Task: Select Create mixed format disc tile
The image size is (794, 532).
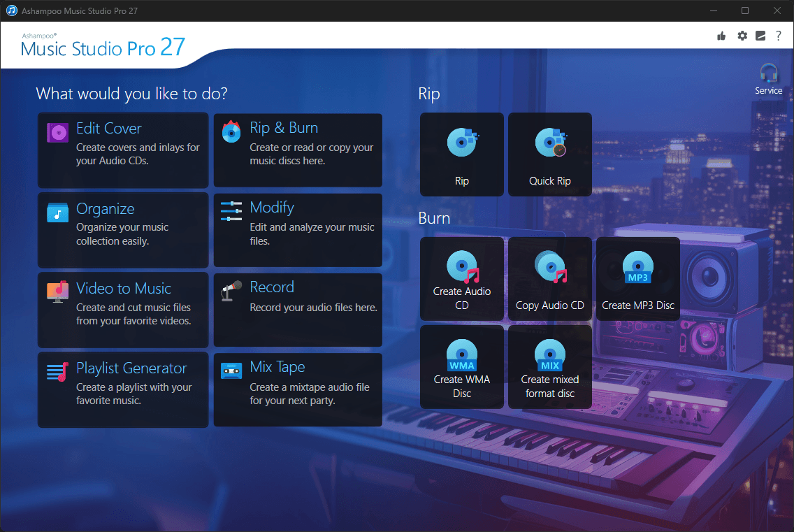Action: click(550, 367)
